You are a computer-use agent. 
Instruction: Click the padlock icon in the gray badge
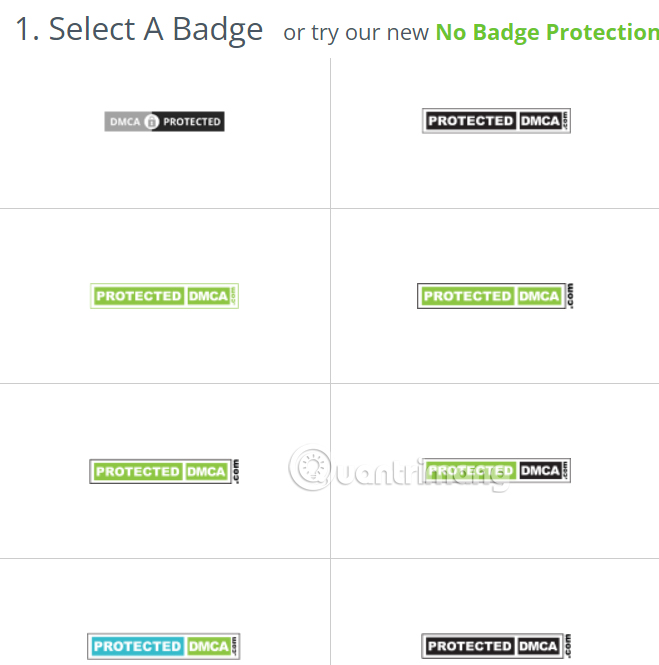tap(151, 122)
